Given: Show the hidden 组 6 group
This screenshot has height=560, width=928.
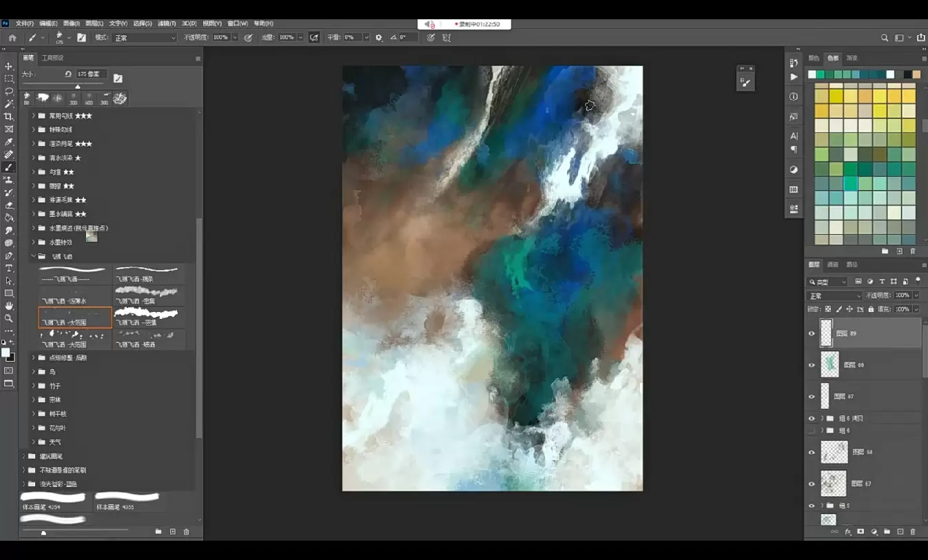Looking at the screenshot, I should point(812,431).
